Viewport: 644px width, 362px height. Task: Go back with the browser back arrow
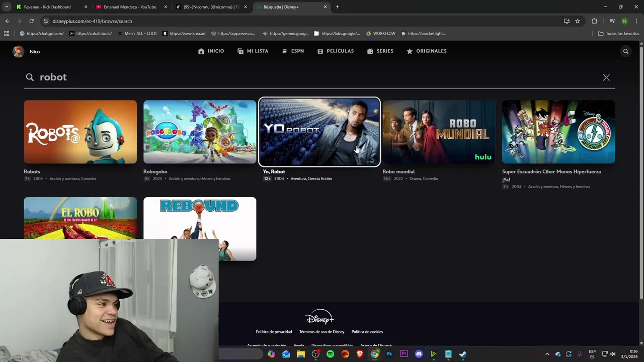click(7, 21)
